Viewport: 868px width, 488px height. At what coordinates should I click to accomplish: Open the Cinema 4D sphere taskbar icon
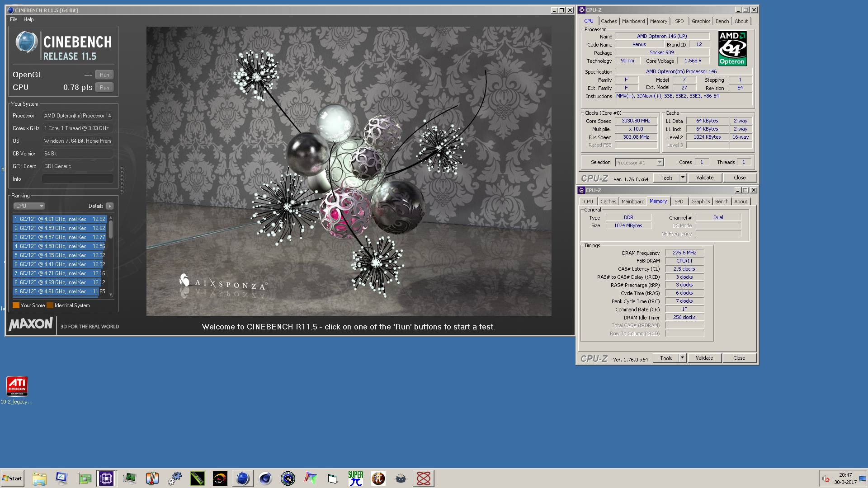[265, 479]
